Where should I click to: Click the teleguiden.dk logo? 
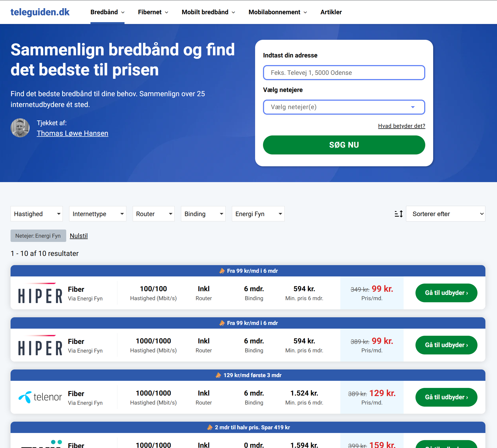40,12
